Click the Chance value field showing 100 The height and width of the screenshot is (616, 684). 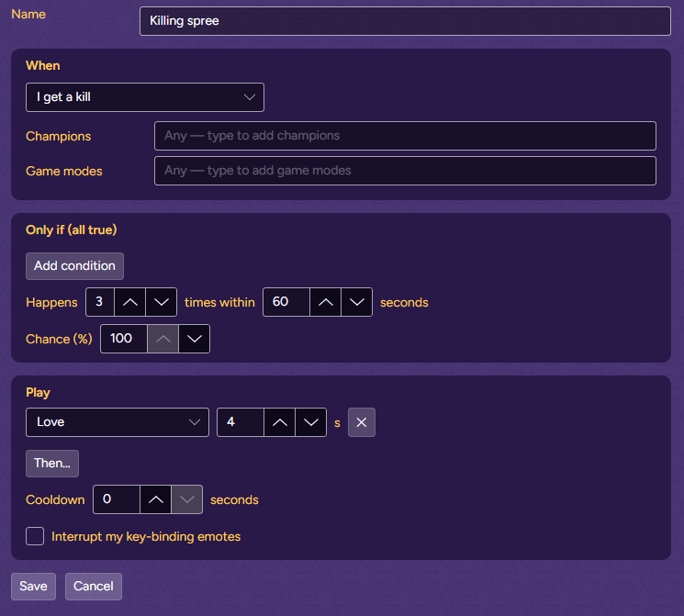coord(124,339)
